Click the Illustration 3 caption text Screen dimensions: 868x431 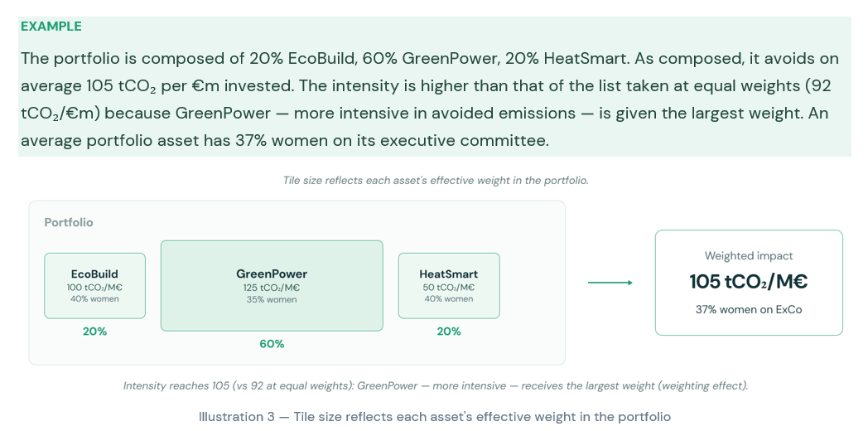[x=435, y=417]
